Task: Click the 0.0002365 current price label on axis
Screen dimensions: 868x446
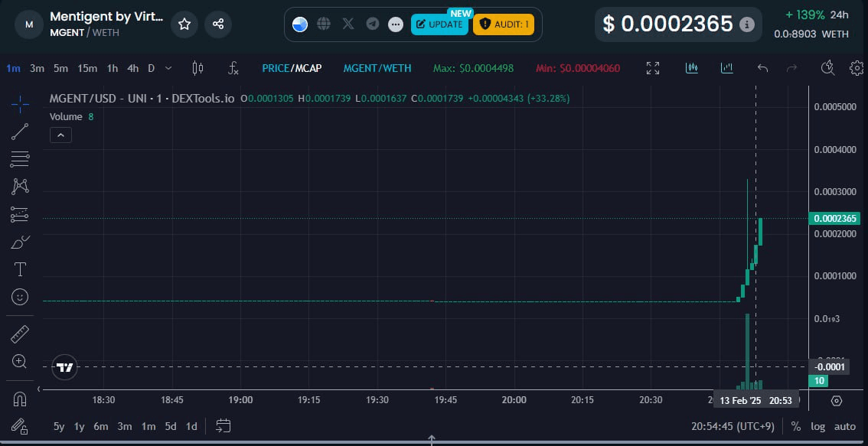Action: (834, 219)
